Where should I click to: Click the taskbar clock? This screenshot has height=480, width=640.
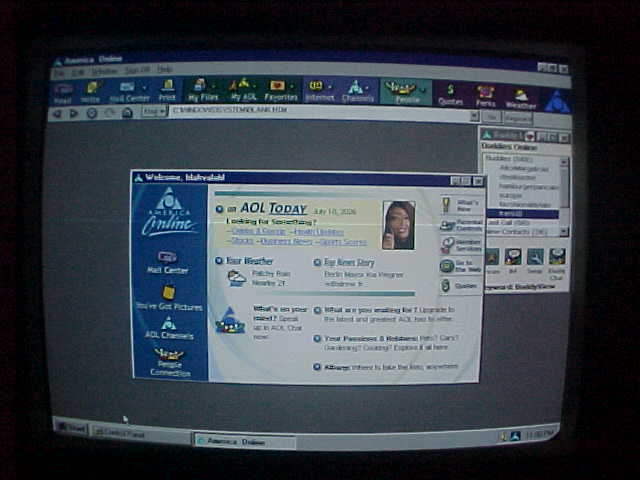(x=540, y=435)
